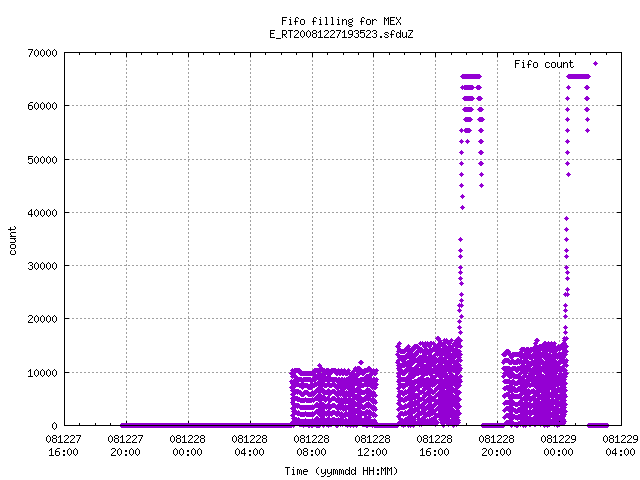Click the x-axis tick '081229 04:00'

[621, 446]
